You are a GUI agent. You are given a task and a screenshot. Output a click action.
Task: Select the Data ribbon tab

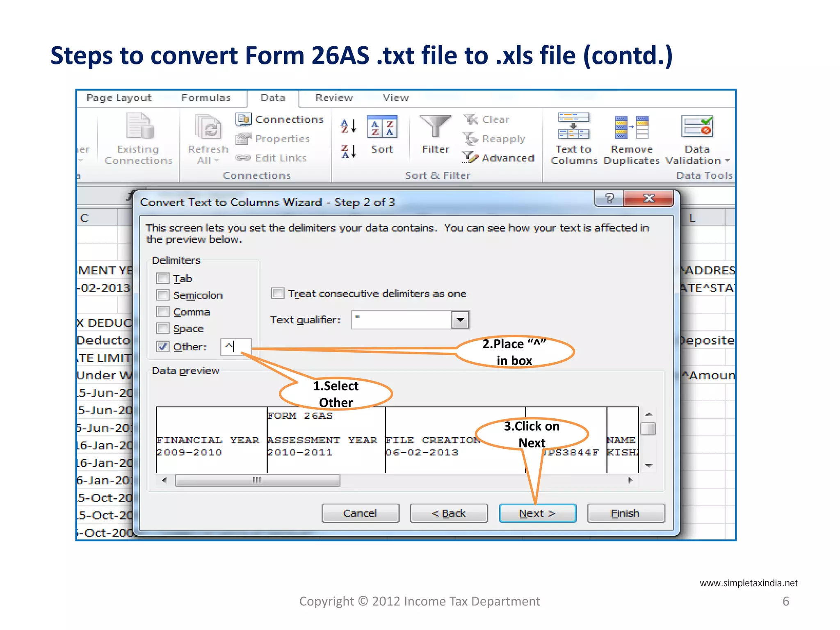tap(273, 98)
